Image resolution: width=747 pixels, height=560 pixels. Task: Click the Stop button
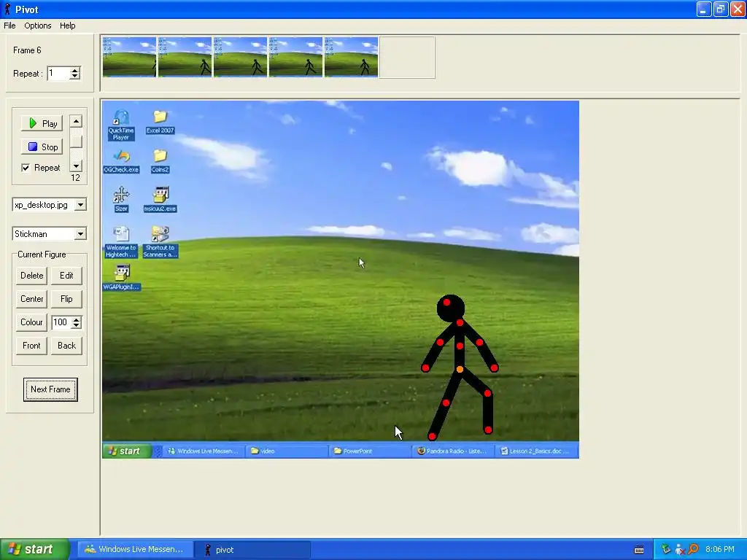[x=42, y=147]
